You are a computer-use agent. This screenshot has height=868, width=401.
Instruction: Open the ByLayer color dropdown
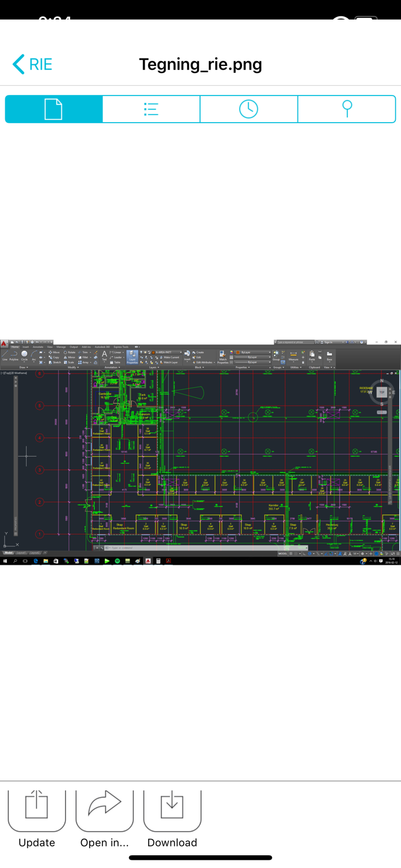coord(253,352)
